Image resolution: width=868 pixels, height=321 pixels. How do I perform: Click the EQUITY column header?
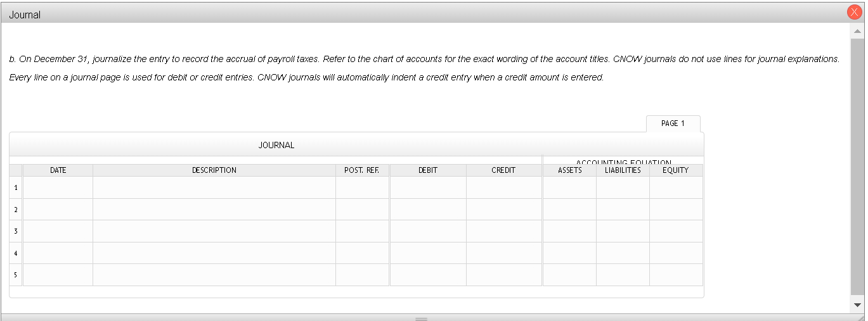click(x=676, y=170)
